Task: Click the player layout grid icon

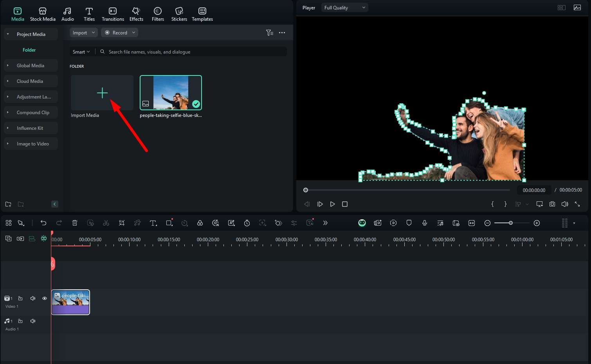Action: (x=562, y=8)
